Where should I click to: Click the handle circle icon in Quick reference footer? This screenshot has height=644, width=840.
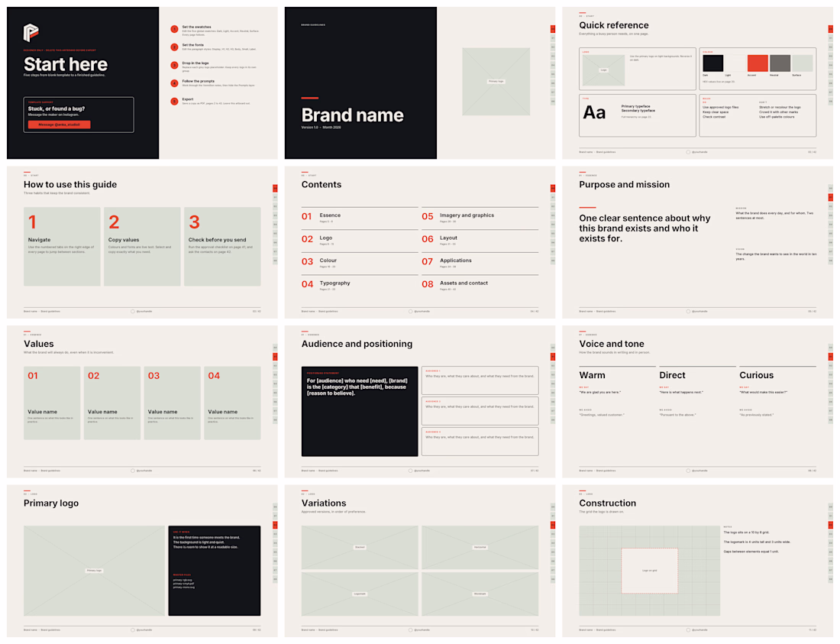pos(688,152)
